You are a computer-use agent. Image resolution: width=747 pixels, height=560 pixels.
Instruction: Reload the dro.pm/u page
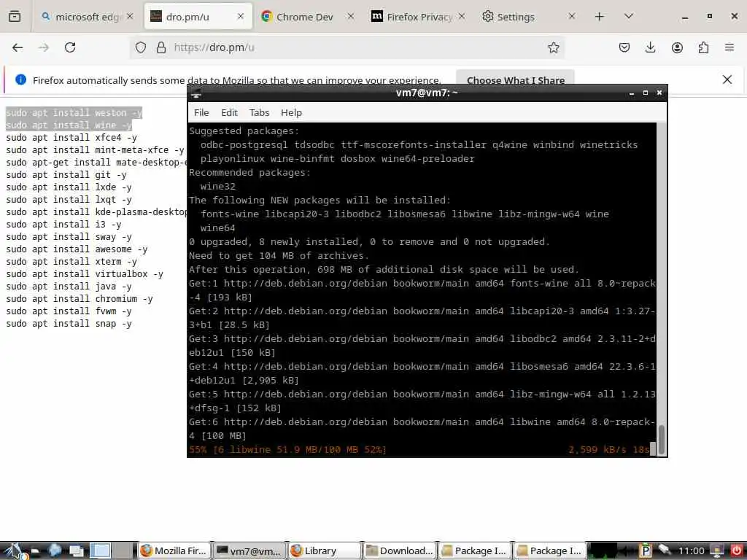(x=70, y=47)
